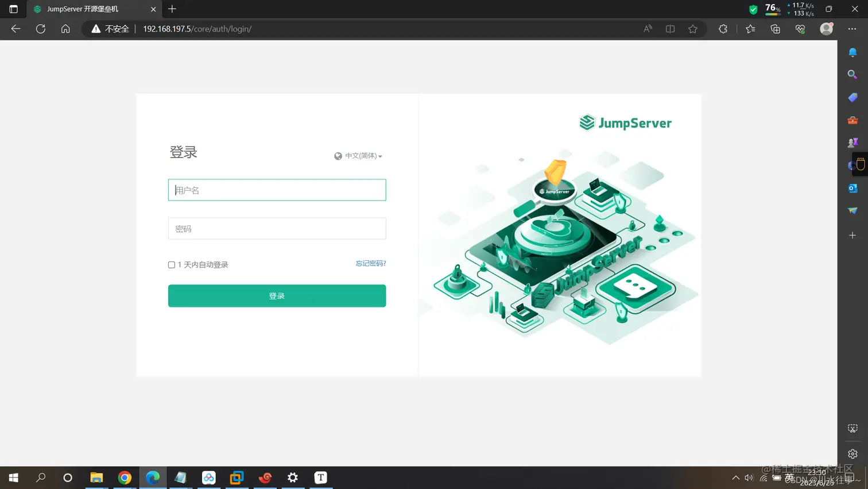Image resolution: width=868 pixels, height=489 pixels.
Task: Open the green security shield indicator
Action: pos(753,9)
